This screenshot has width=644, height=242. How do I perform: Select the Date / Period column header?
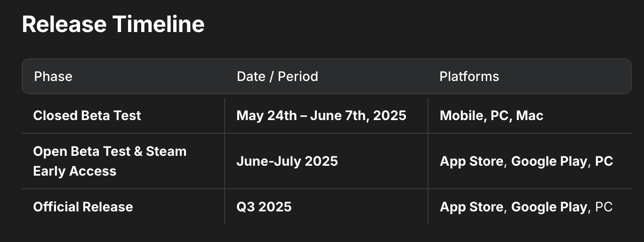coord(277,76)
